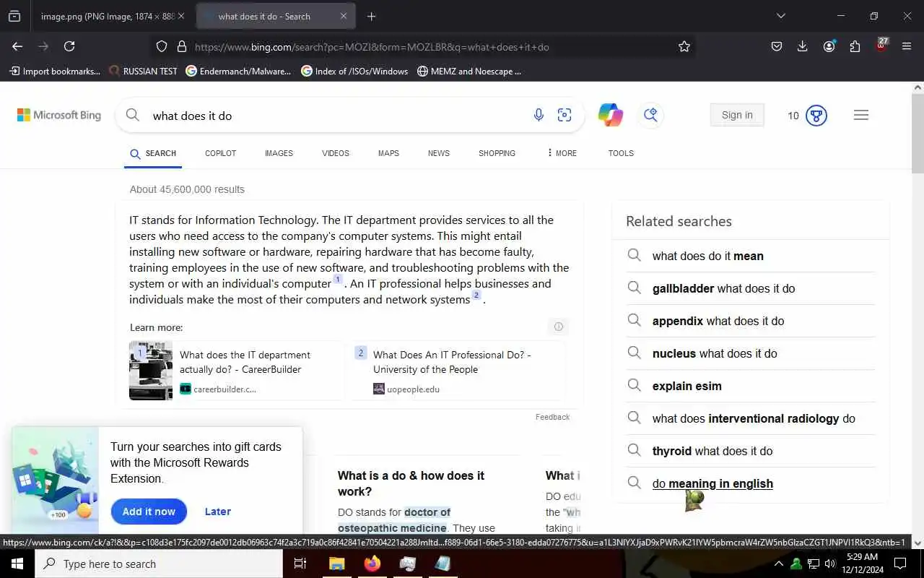Open CareerBuilder IT department article
Image resolution: width=924 pixels, height=578 pixels.
245,362
